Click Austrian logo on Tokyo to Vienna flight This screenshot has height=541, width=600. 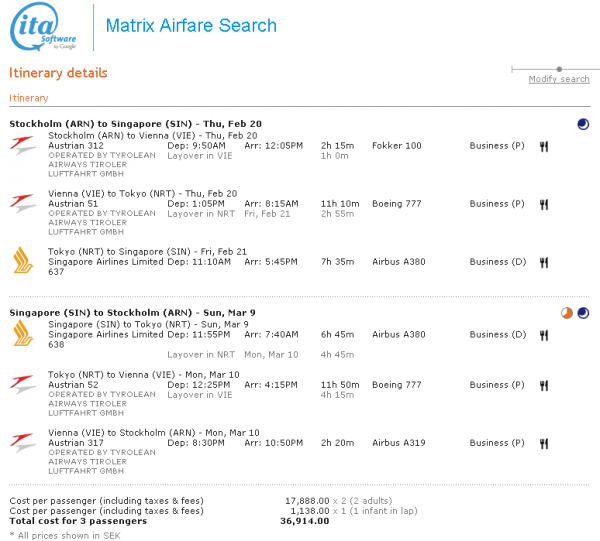(x=22, y=385)
